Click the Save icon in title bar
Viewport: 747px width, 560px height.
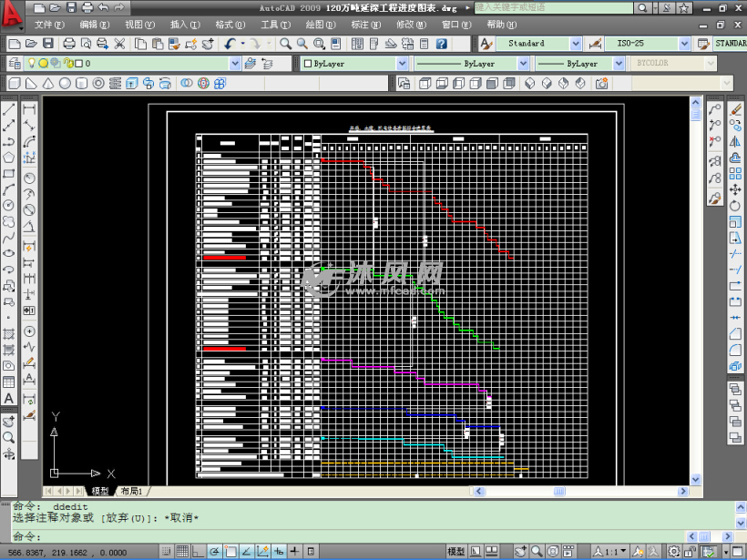[69, 7]
